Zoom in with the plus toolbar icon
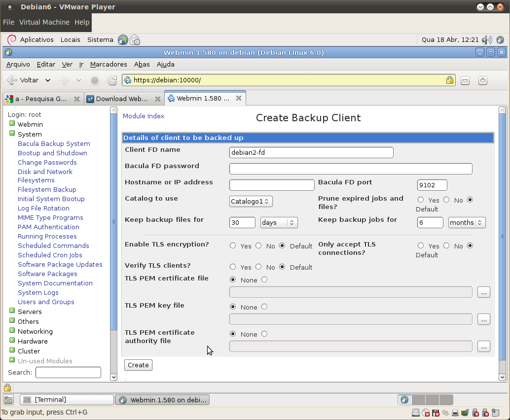The height and width of the screenshot is (420, 510). click(483, 80)
